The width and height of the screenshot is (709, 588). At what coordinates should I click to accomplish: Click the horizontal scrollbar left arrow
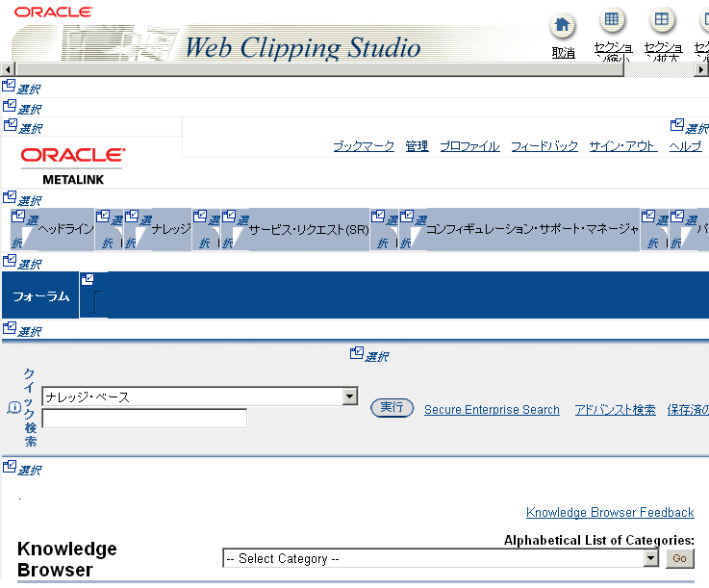coord(8,69)
